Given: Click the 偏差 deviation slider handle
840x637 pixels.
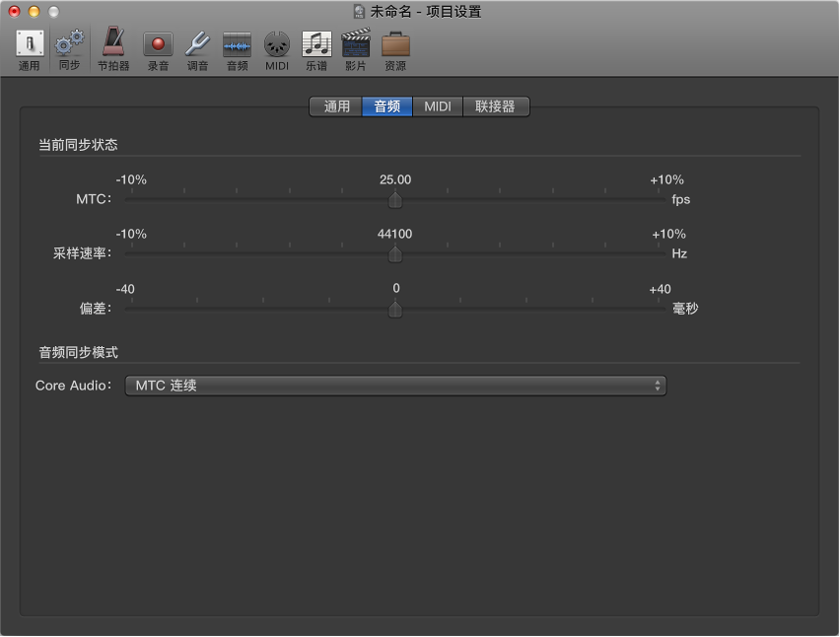Looking at the screenshot, I should click(395, 309).
